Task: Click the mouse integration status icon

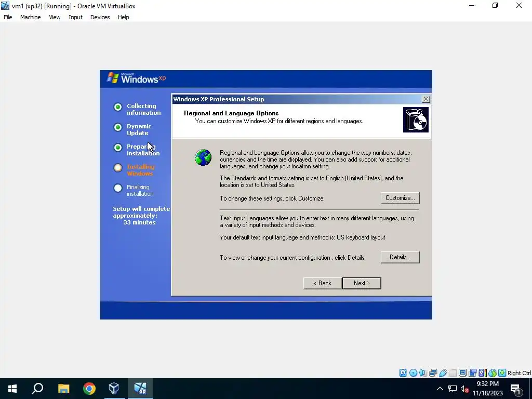Action: click(493, 373)
